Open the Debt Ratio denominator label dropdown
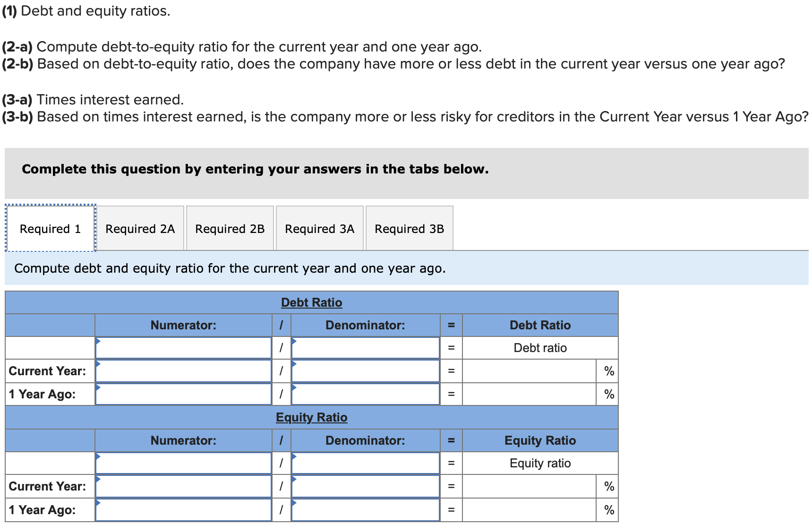Viewport: 812px width, 525px height. pyautogui.click(x=365, y=347)
